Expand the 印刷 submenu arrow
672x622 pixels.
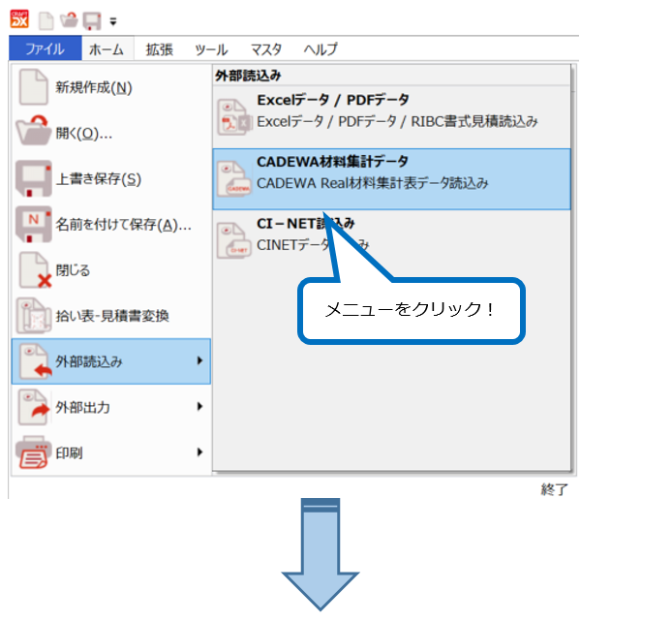[199, 451]
